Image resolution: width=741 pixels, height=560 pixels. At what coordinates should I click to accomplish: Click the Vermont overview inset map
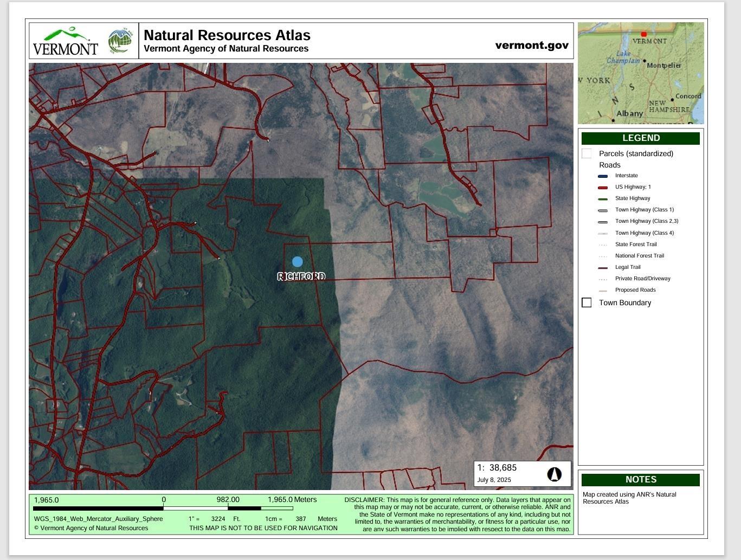click(641, 73)
